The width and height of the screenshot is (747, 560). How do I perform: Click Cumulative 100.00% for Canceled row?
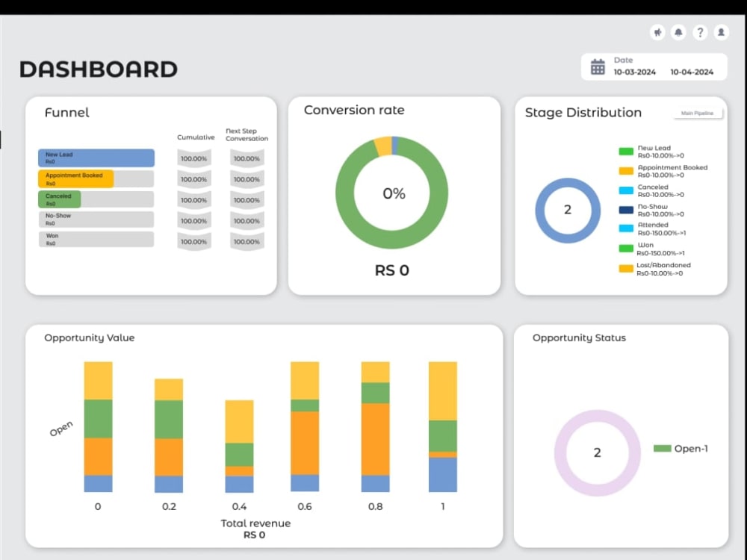pos(194,200)
